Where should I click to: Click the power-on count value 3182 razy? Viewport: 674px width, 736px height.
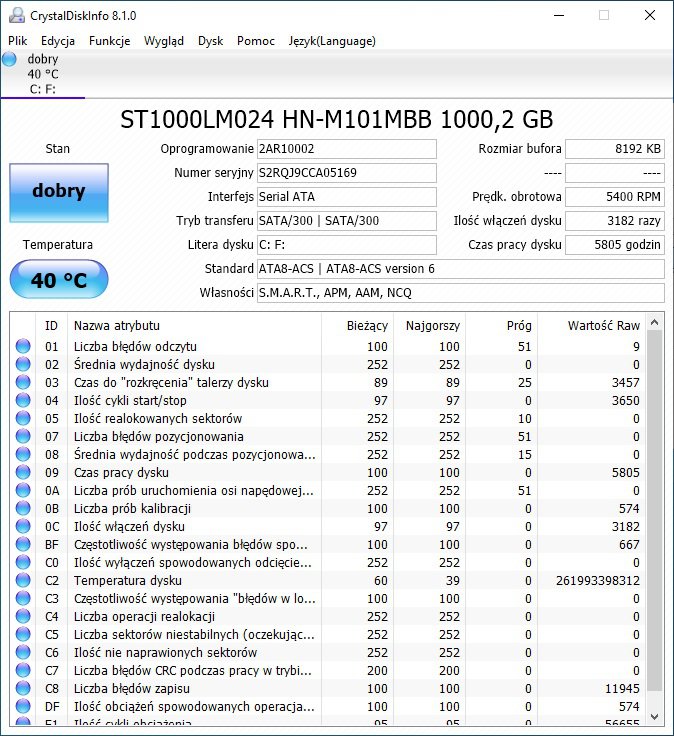click(x=614, y=221)
